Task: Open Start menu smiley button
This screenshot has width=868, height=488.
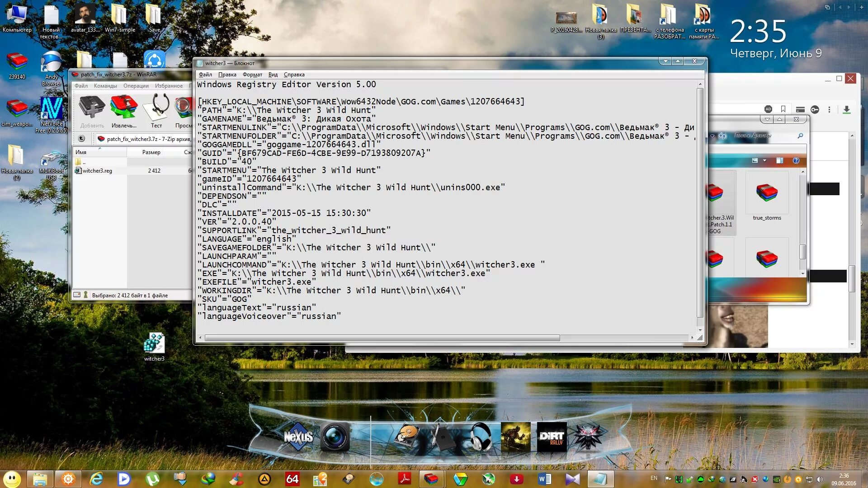Action: pos(12,479)
